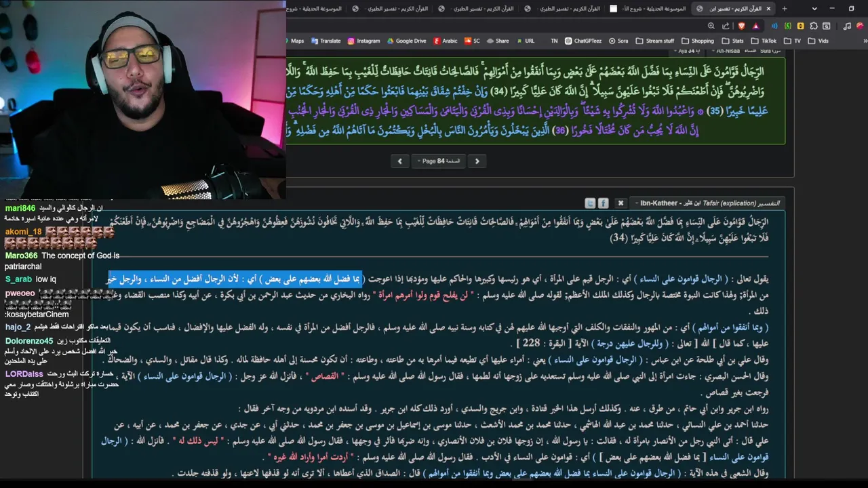Expand the TikTok bookmark folder
Image resolution: width=868 pixels, height=488 pixels.
tap(764, 41)
